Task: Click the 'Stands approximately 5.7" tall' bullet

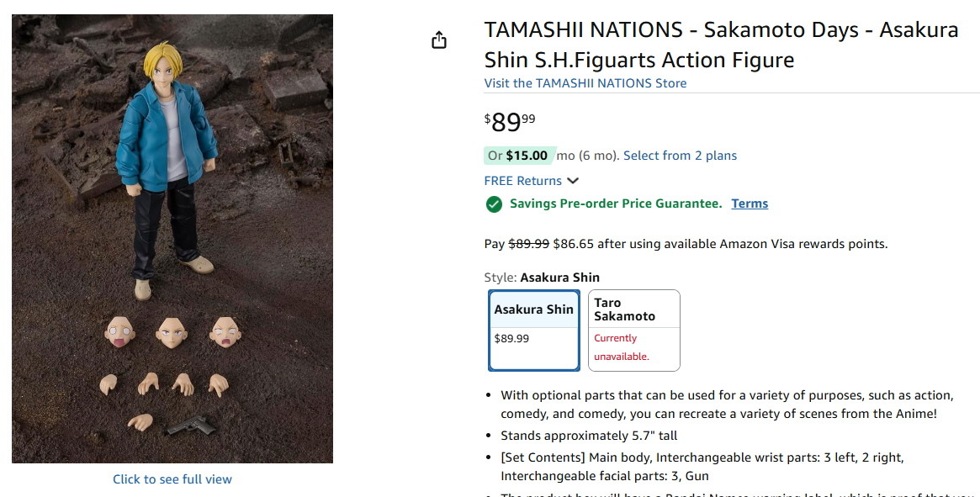Action: click(x=589, y=436)
